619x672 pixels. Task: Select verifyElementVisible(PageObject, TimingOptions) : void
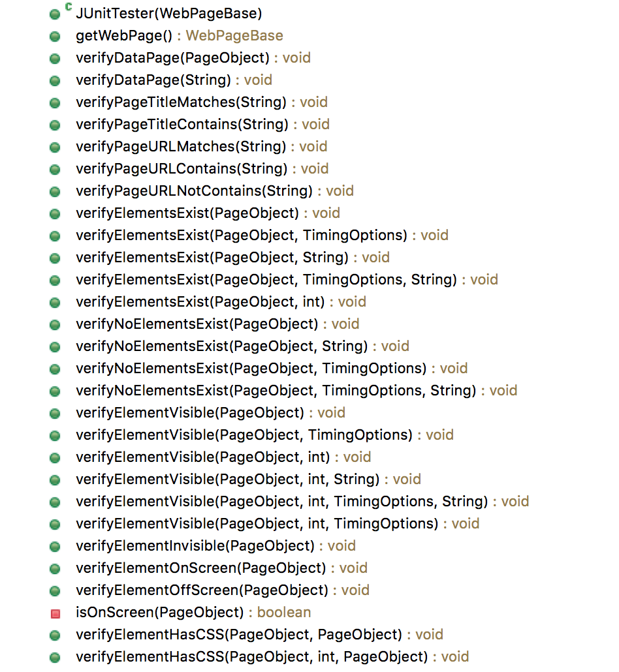pos(265,435)
